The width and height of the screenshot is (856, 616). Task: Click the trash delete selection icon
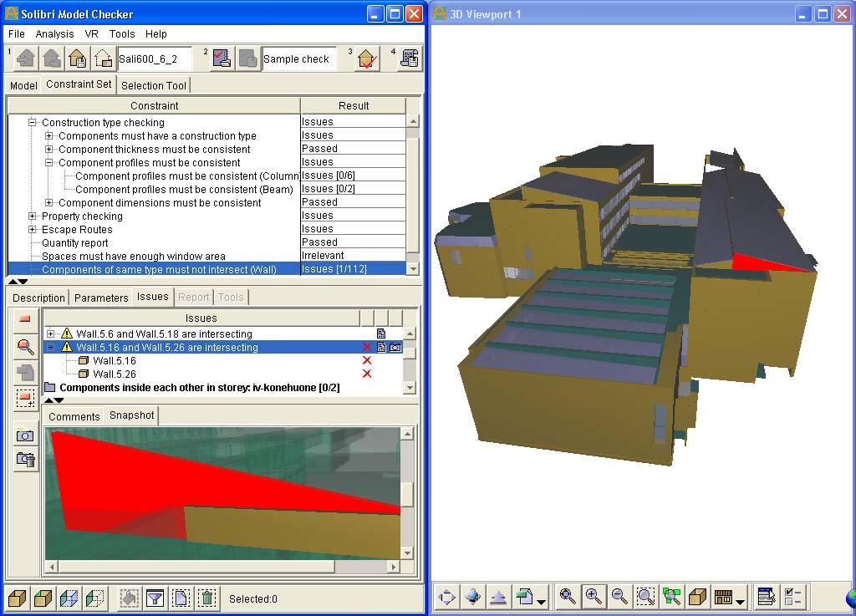point(207,598)
